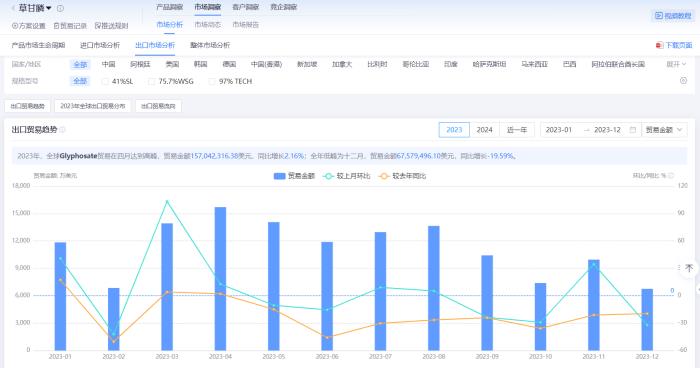Switch to 产品洞察 tab

tap(170, 7)
